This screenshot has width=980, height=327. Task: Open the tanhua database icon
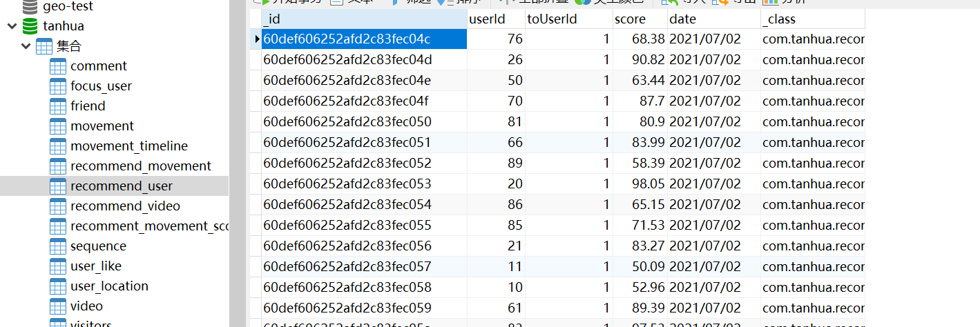30,26
